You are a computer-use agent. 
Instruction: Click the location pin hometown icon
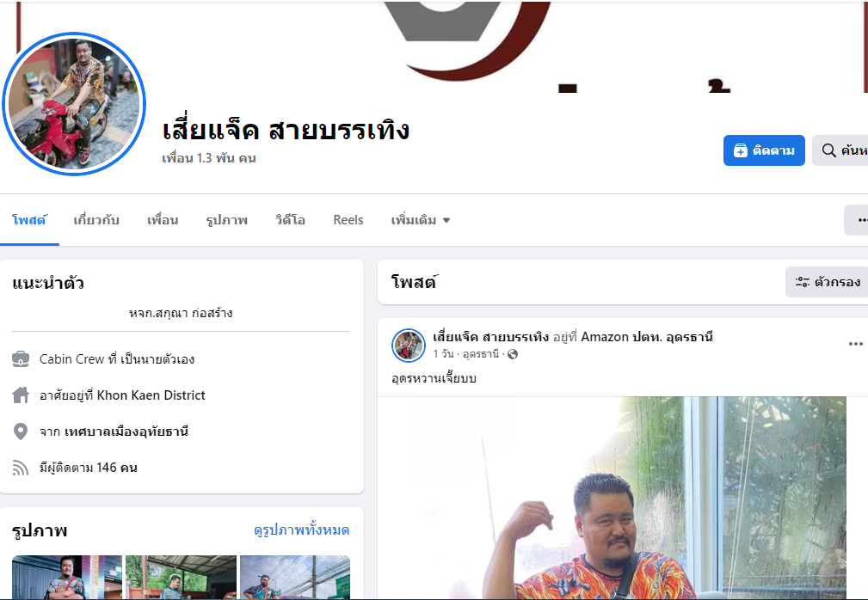(x=21, y=432)
